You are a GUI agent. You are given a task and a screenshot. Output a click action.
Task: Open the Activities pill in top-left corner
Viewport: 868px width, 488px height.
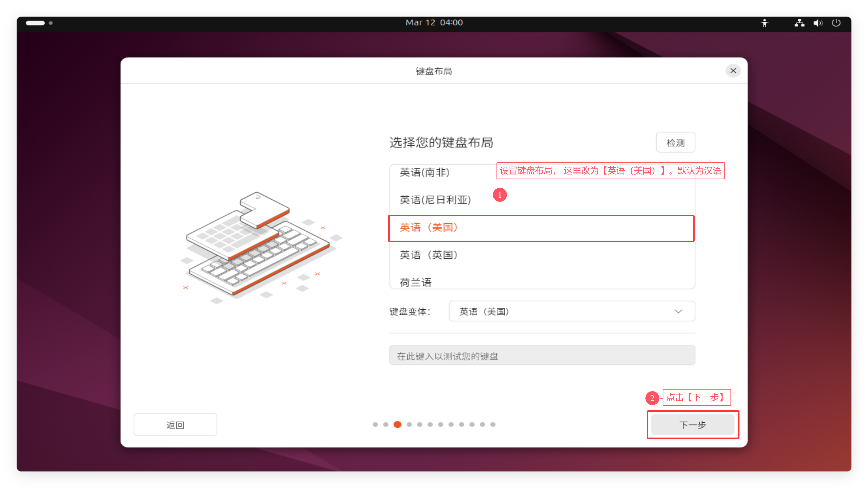tap(39, 23)
